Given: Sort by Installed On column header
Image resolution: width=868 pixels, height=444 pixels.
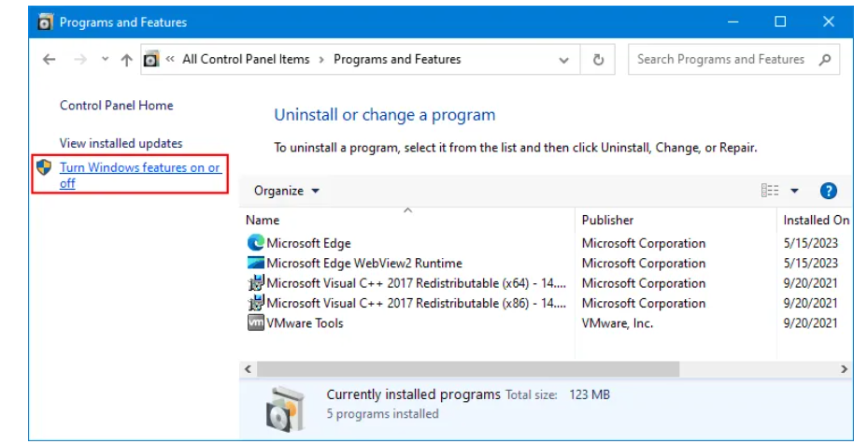Looking at the screenshot, I should click(x=816, y=220).
